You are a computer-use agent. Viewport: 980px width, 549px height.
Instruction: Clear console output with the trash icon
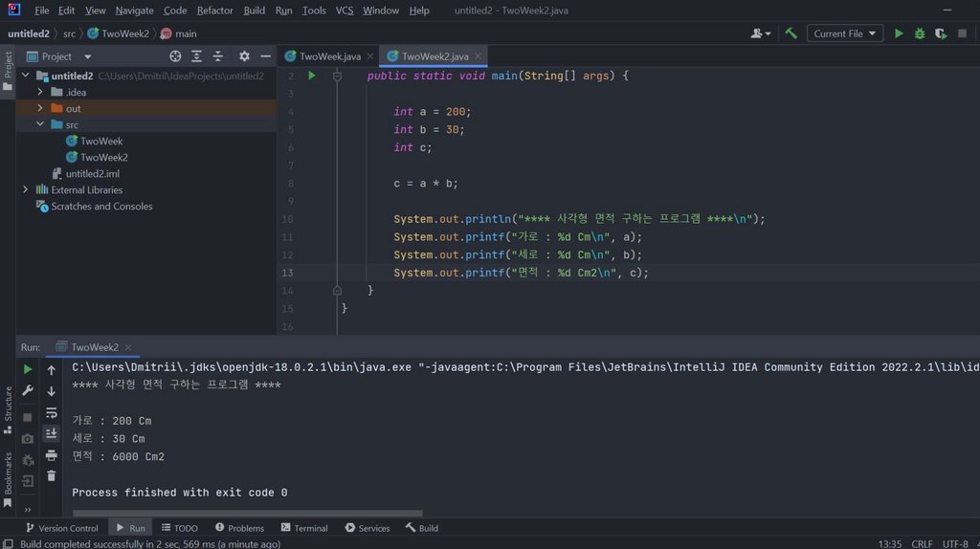click(x=52, y=475)
